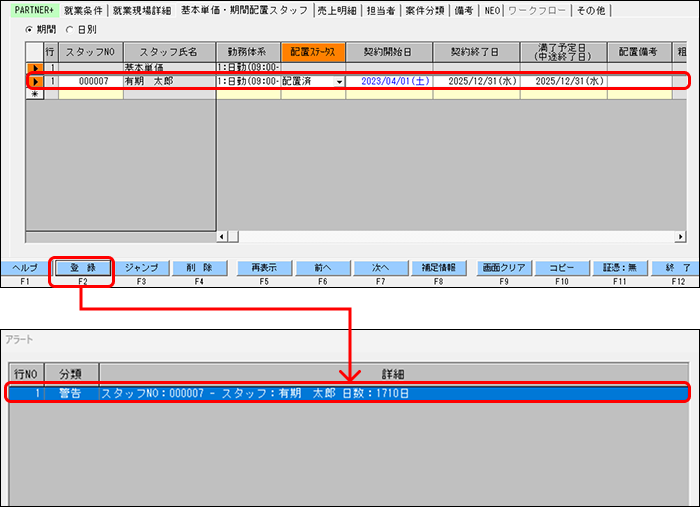
Task: Open the PARTNER+ tab
Action: (x=34, y=10)
